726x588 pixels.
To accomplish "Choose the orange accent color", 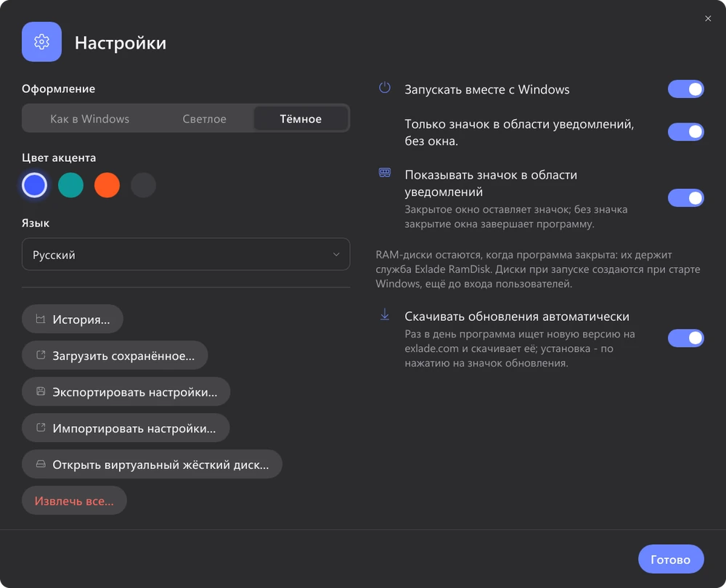I will click(x=107, y=185).
